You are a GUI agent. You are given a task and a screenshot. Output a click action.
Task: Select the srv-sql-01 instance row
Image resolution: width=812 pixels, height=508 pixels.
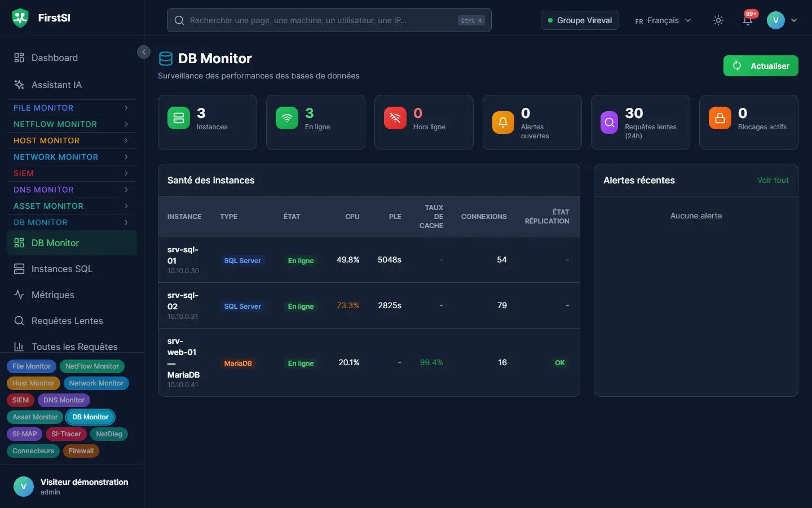tap(369, 260)
